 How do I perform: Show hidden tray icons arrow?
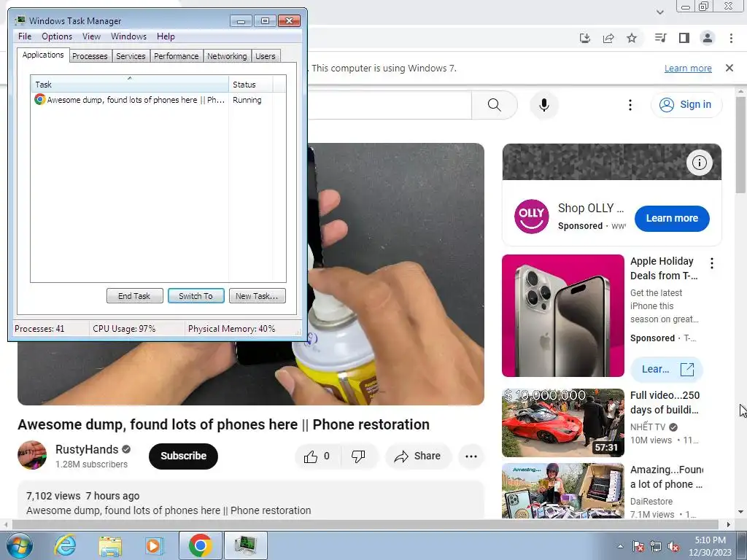point(620,546)
